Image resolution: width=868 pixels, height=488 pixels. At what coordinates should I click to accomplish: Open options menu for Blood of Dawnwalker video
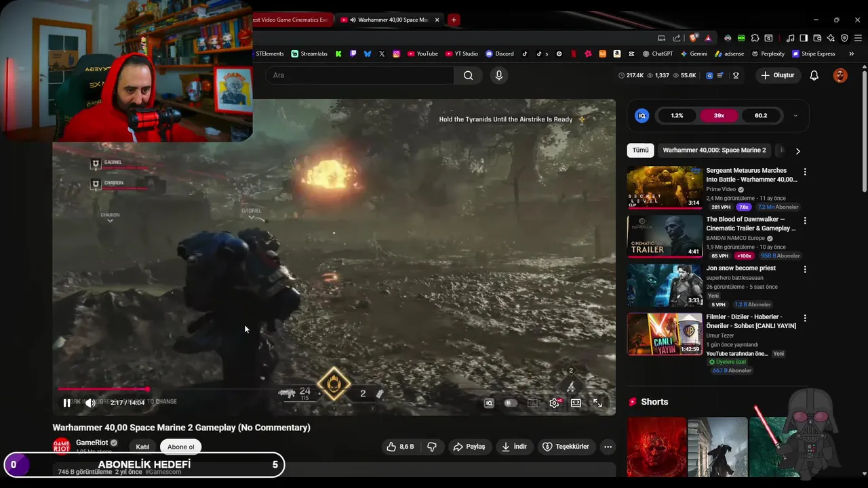click(805, 221)
